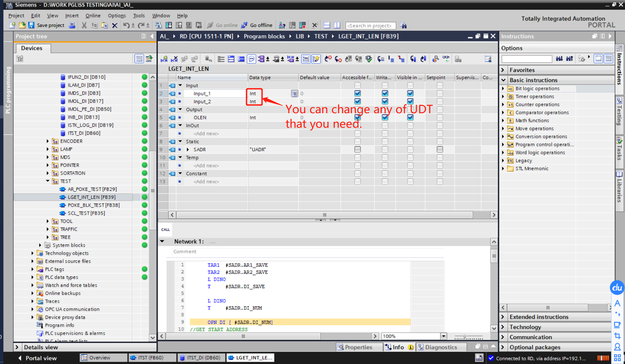The width and height of the screenshot is (625, 364).
Task: Click the first block interface toolbar icon
Action: pyautogui.click(x=164, y=59)
